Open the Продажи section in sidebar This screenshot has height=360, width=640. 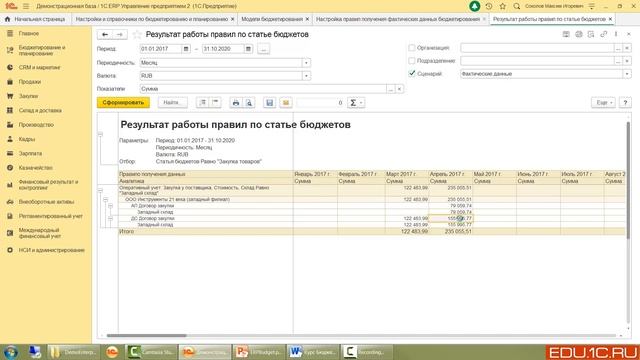point(46,82)
